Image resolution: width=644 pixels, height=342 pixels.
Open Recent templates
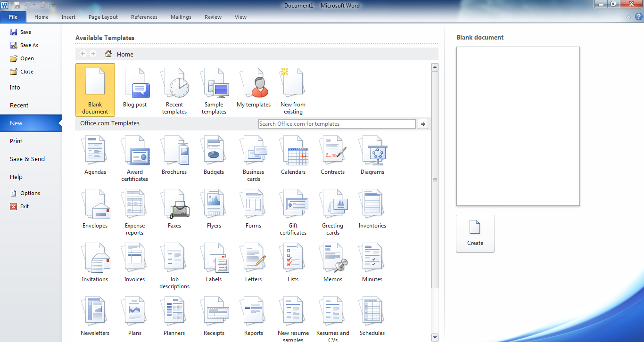(174, 90)
